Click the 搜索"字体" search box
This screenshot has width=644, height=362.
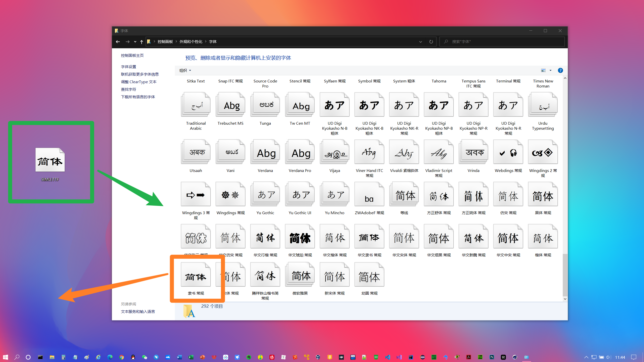(x=502, y=41)
